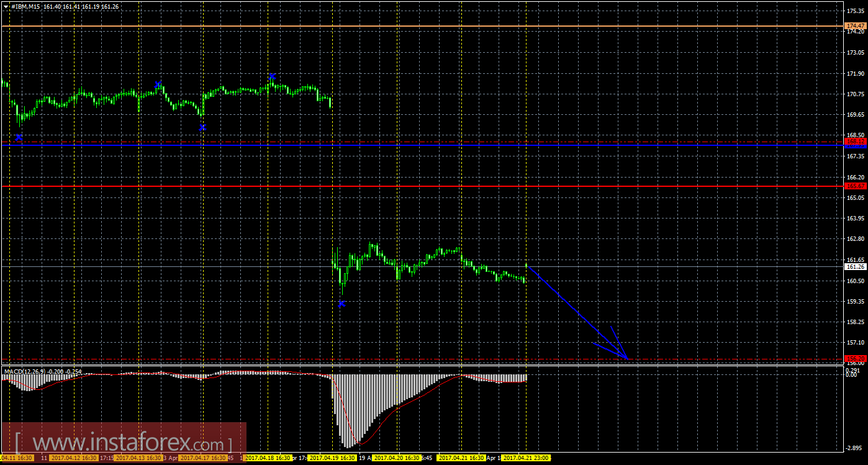Click the 170.75 price scale value
868x465 pixels.
point(854,94)
